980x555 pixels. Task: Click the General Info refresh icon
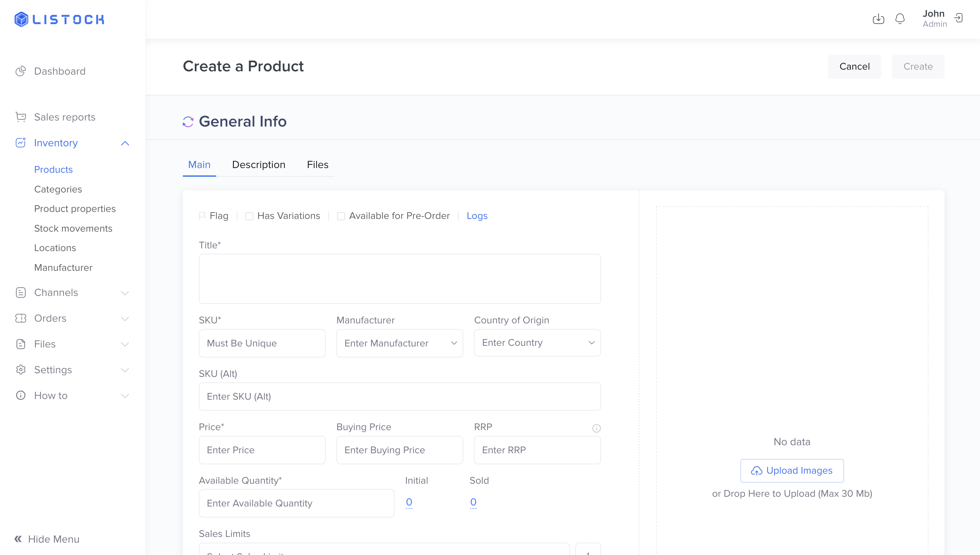[188, 122]
